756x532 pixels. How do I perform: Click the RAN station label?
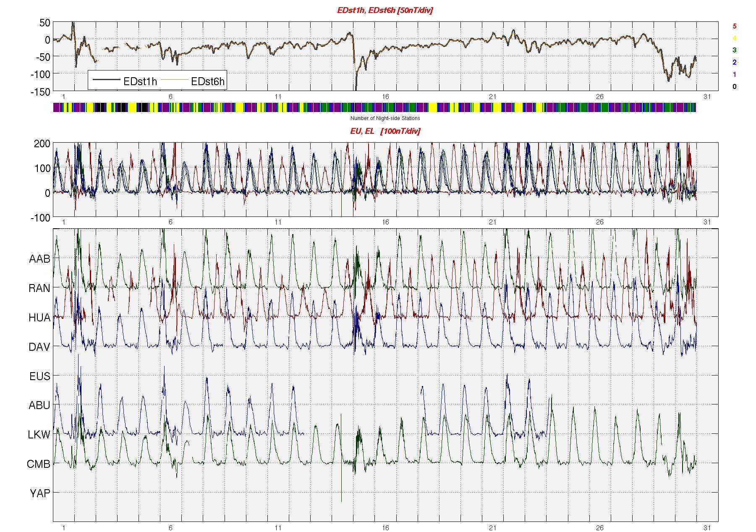[39, 289]
